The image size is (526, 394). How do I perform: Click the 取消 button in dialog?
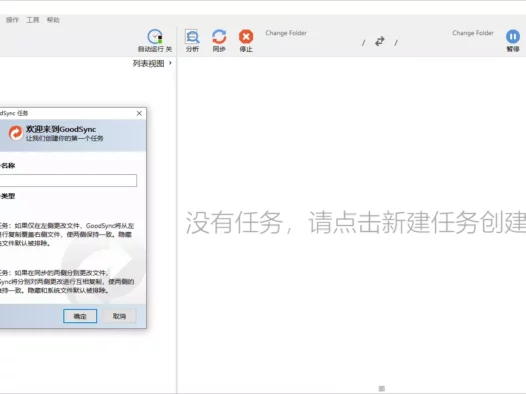coord(119,316)
